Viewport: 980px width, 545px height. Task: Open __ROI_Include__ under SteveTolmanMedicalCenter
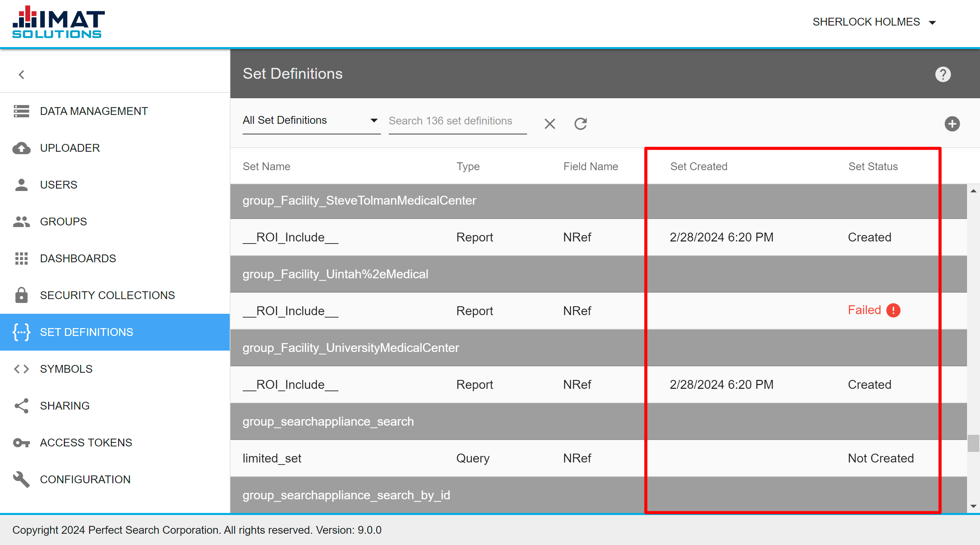[598, 237]
